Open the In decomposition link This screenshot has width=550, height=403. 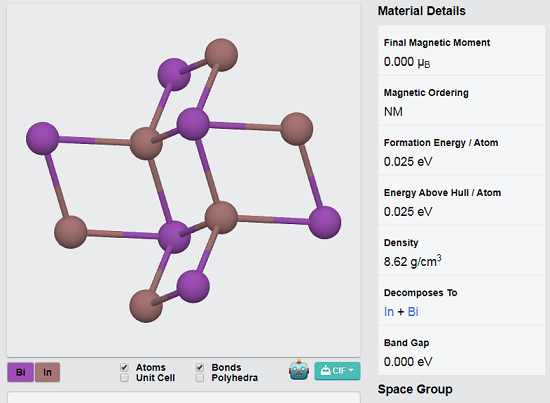pyautogui.click(x=389, y=311)
